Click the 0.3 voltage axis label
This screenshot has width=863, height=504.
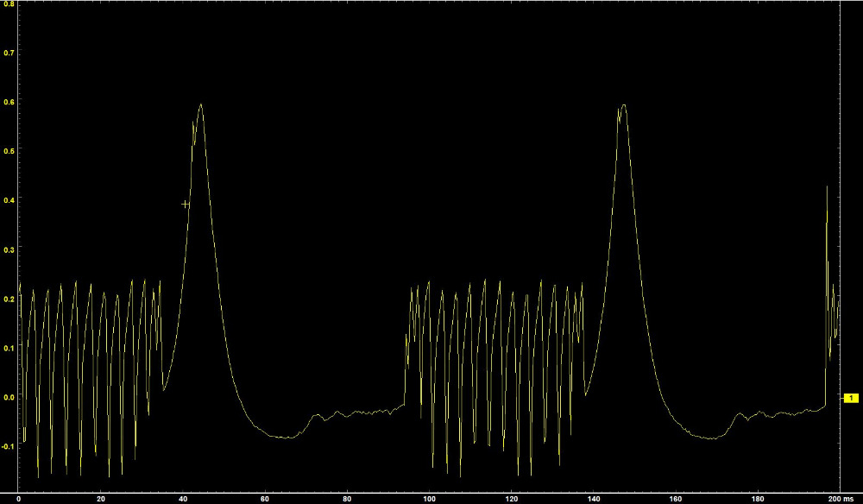[x=8, y=249]
